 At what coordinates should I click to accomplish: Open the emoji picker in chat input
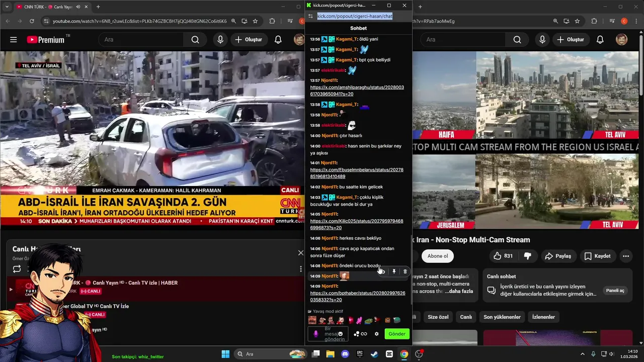(341, 334)
